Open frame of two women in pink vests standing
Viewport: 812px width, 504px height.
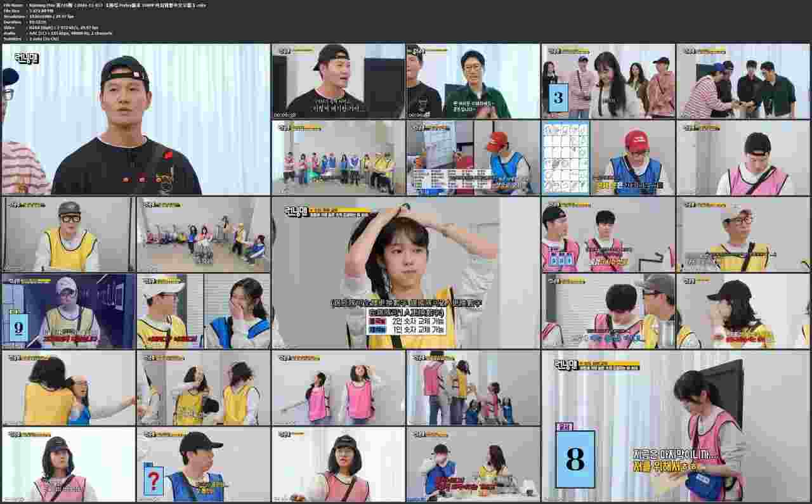[x=338, y=388]
